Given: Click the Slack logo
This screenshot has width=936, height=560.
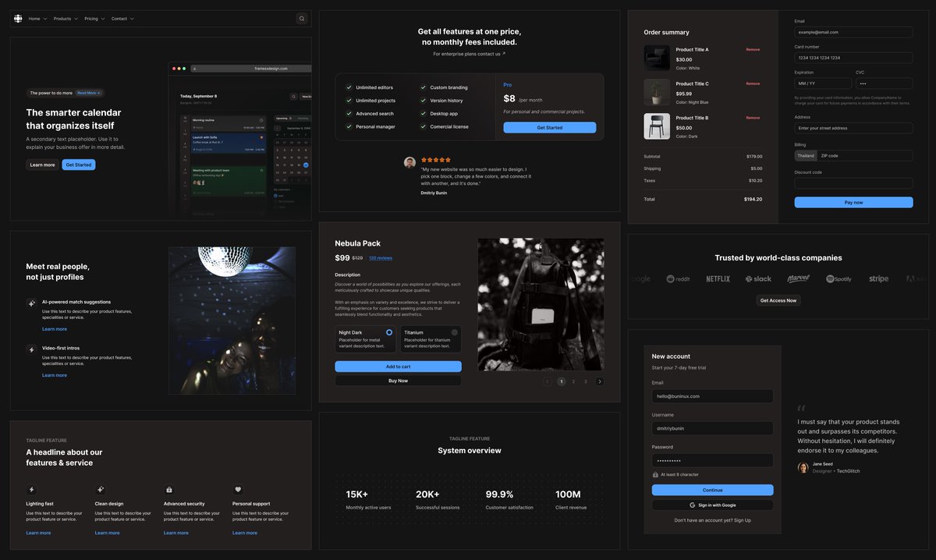Looking at the screenshot, I should click(758, 278).
